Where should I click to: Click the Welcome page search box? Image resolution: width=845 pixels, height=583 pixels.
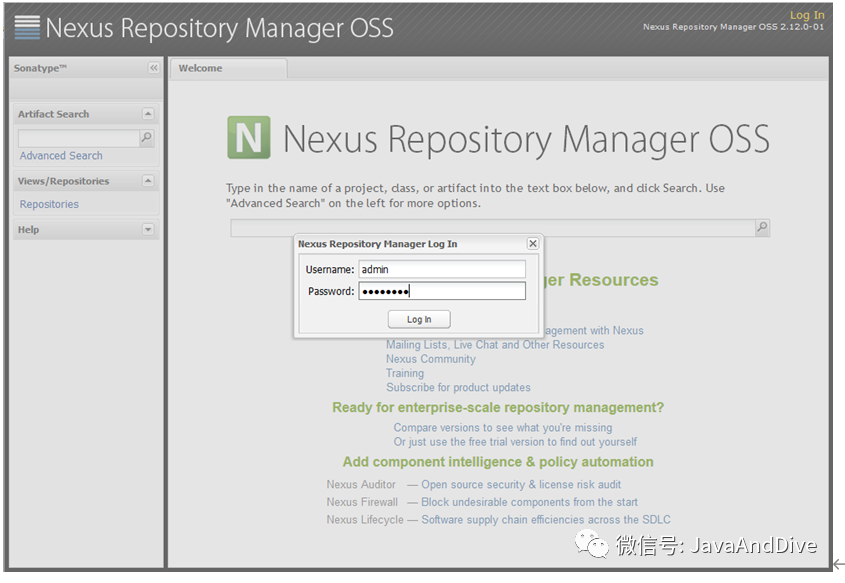point(493,228)
